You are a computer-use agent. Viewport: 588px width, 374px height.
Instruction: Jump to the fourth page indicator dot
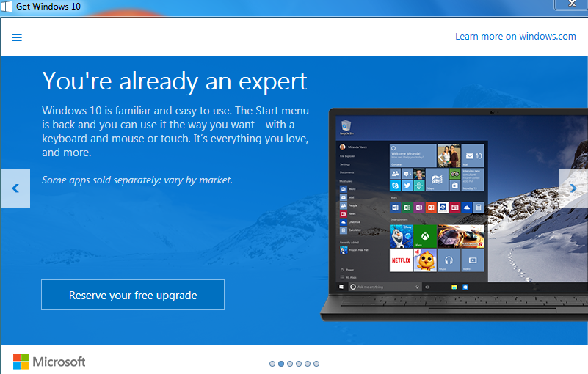pyautogui.click(x=299, y=364)
